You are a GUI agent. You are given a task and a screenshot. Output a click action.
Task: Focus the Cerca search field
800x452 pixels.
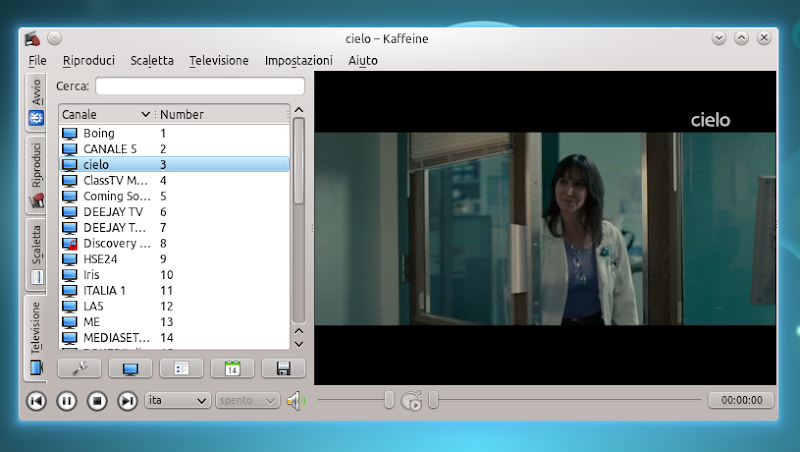(200, 86)
